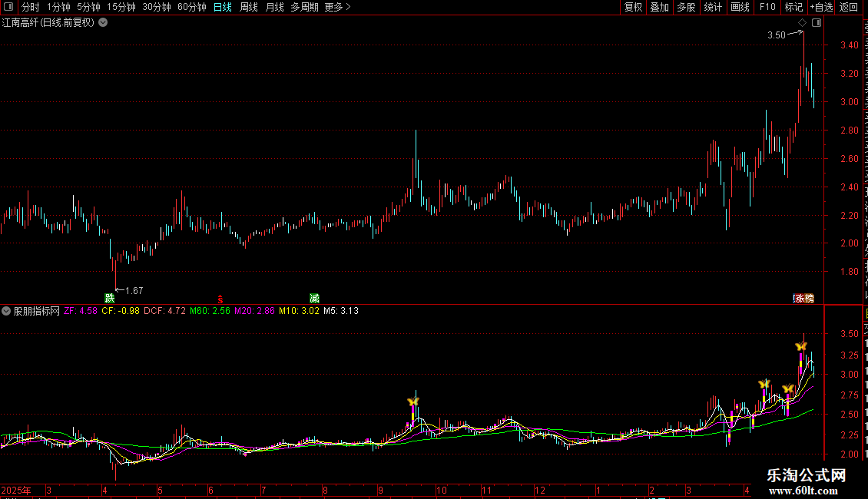868x499 pixels.
Task: Activate 画线 drawing tools
Action: [x=740, y=7]
